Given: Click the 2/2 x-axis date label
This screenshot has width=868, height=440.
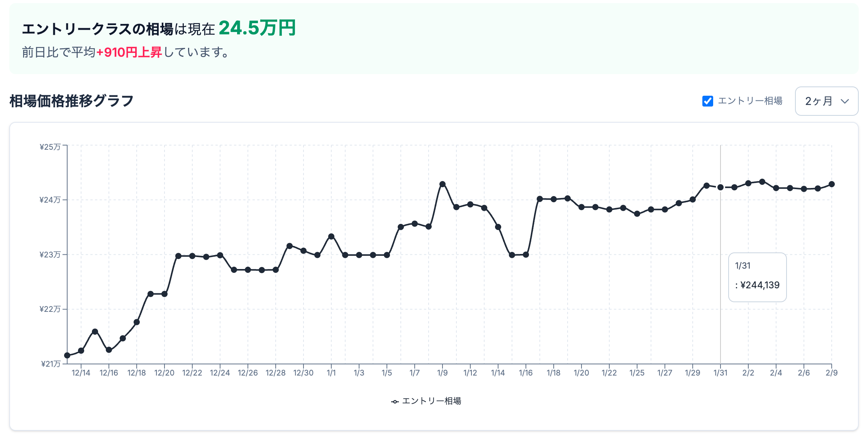Looking at the screenshot, I should pyautogui.click(x=748, y=373).
